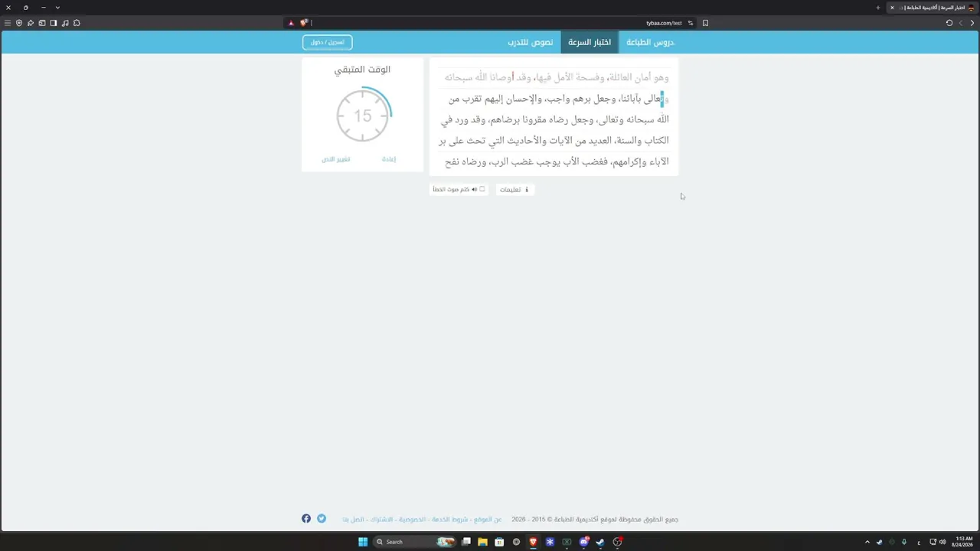This screenshot has height=551, width=980.
Task: Open the site's Twitter page icon
Action: click(x=322, y=519)
